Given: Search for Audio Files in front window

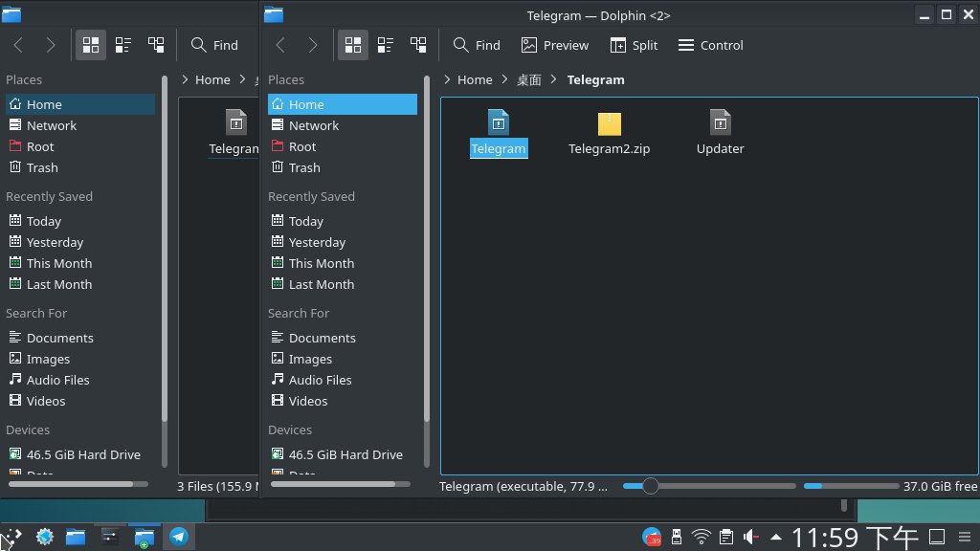Looking at the screenshot, I should pos(343,381).
